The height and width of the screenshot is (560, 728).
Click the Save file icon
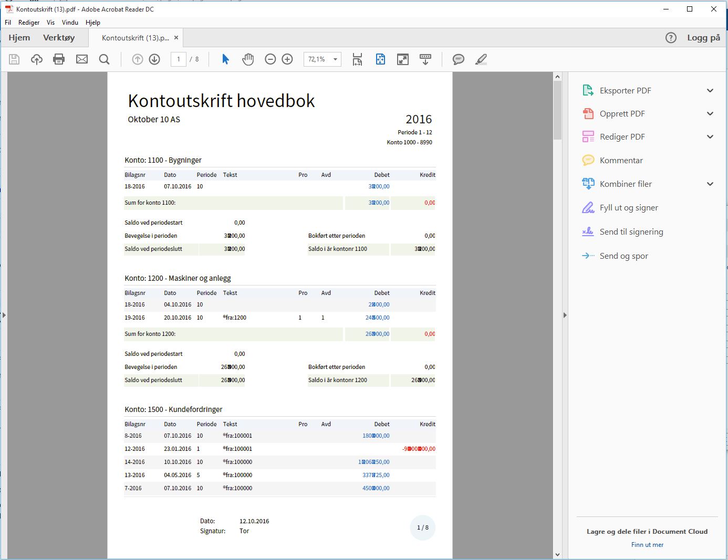point(14,59)
